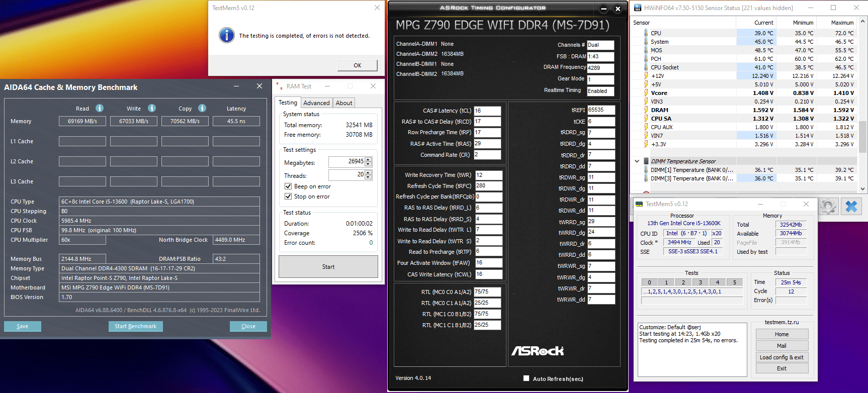
Task: Open HWiNFO sensor settings gear
Action: 828,207
